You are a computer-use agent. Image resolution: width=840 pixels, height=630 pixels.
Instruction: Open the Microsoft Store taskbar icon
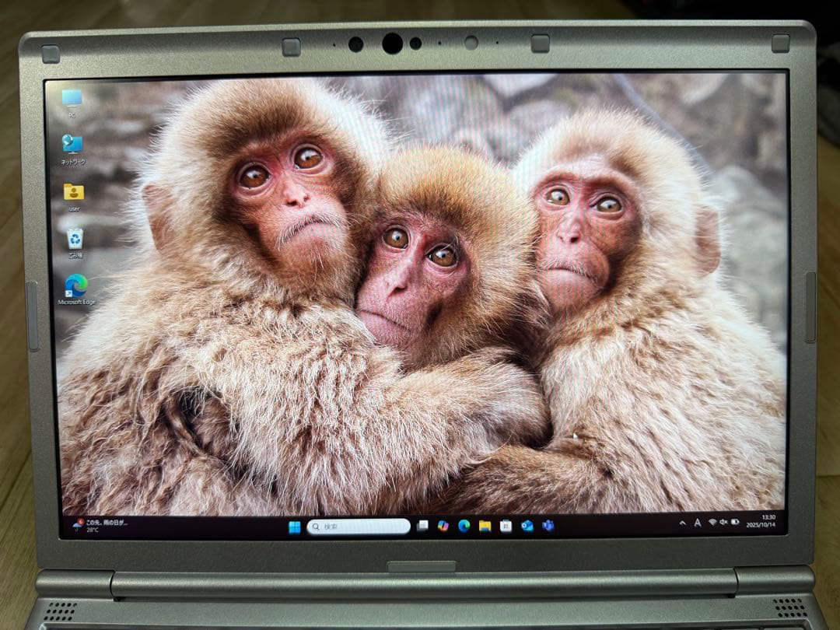pyautogui.click(x=505, y=525)
